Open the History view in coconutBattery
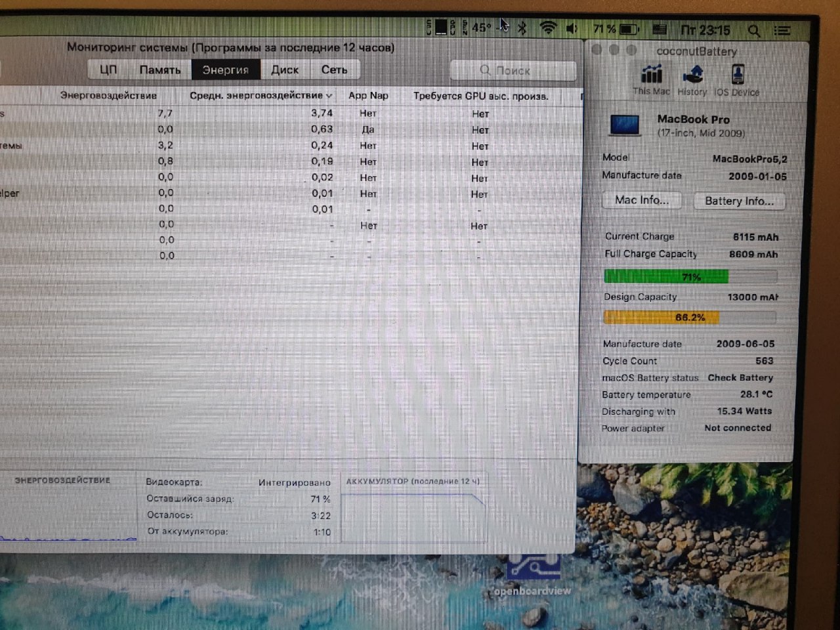The image size is (840, 630). tap(692, 80)
